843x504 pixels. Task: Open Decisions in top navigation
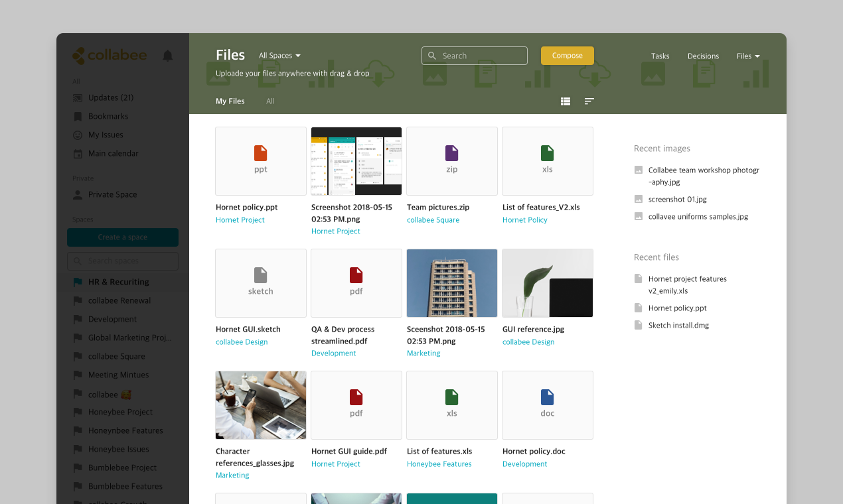[x=703, y=56]
